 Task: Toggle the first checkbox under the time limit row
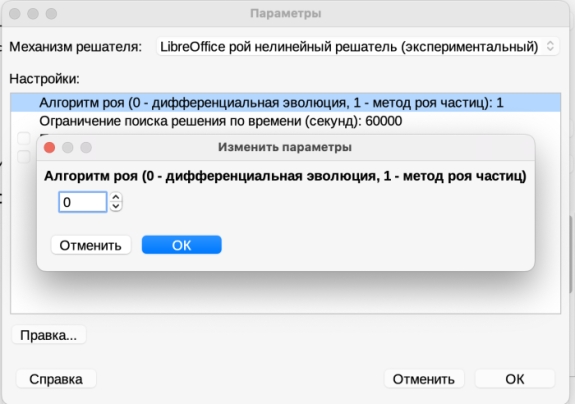[x=24, y=139]
